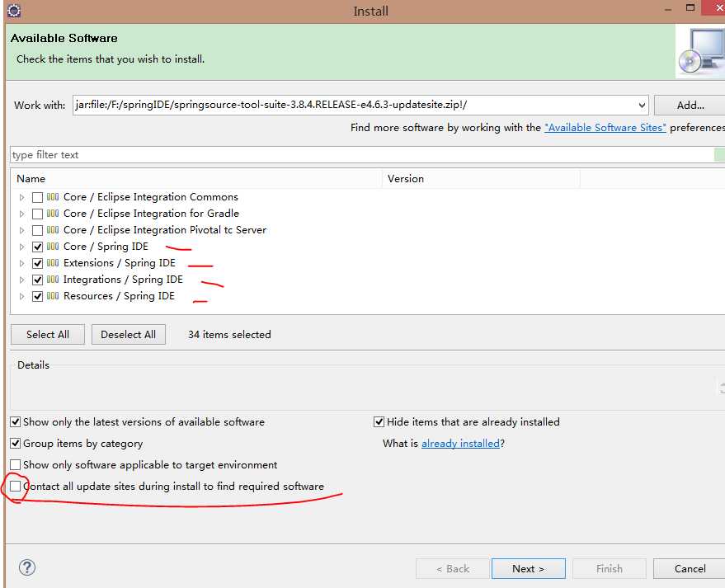Expand Extensions / Spring IDE tree node
Screen dimensions: 725x588
21,264
